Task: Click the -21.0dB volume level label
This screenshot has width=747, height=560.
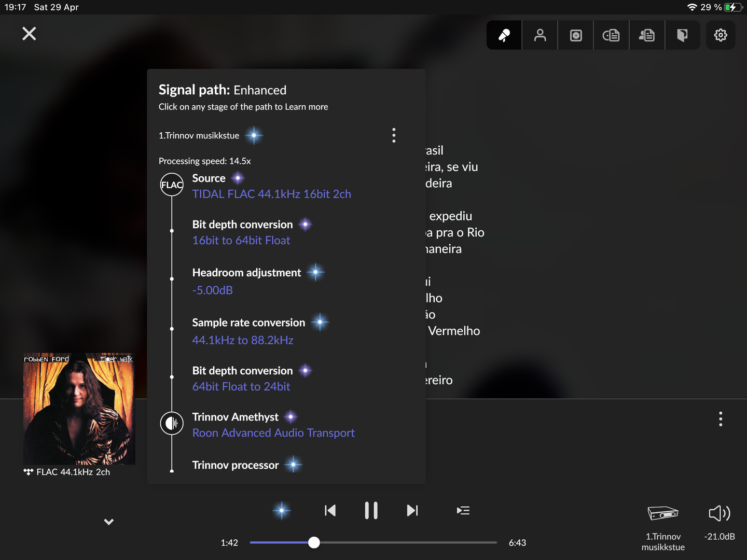Action: pos(720,537)
